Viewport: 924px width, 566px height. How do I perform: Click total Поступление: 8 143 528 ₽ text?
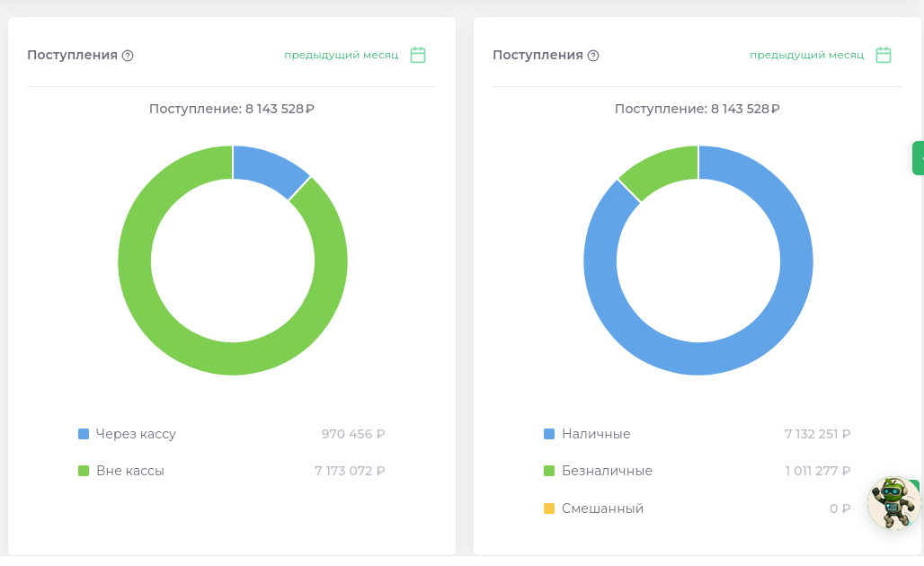tap(232, 109)
